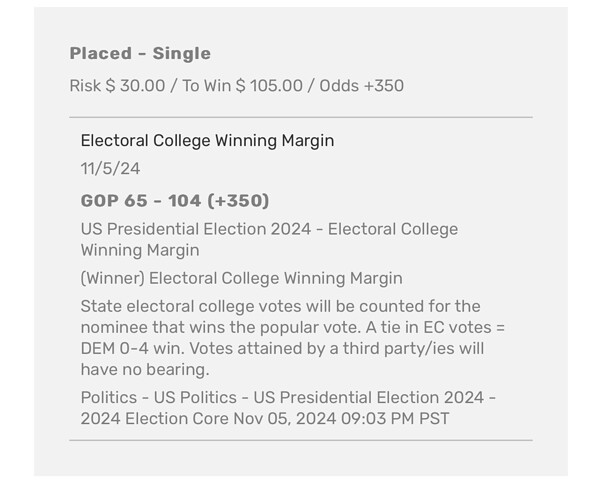Open the Electoral College Winning Margin title
Viewport: 603px width, 500px height.
(x=207, y=141)
